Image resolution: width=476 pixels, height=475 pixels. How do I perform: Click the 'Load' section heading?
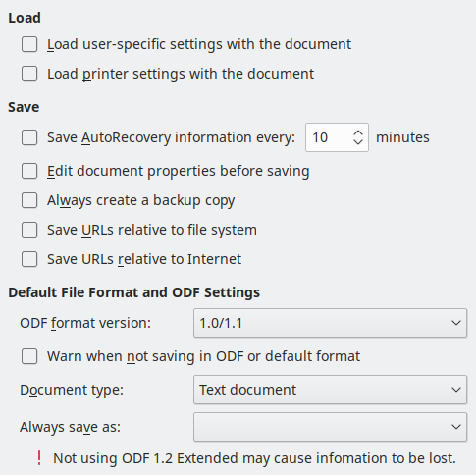[25, 18]
